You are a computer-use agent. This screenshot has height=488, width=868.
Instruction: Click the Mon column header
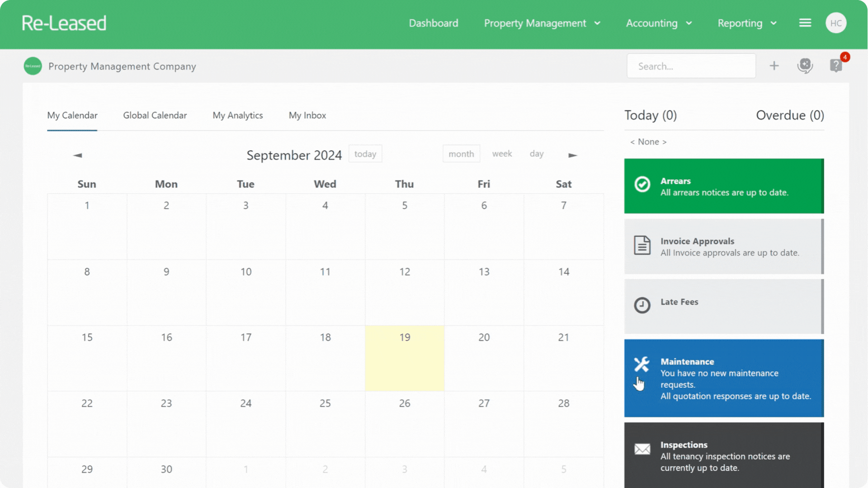tap(166, 184)
